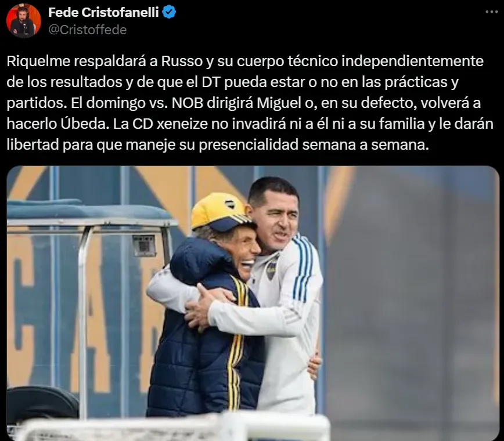504x441 pixels.
Task: Open the attached photo of two men hugging
Action: pos(253,303)
